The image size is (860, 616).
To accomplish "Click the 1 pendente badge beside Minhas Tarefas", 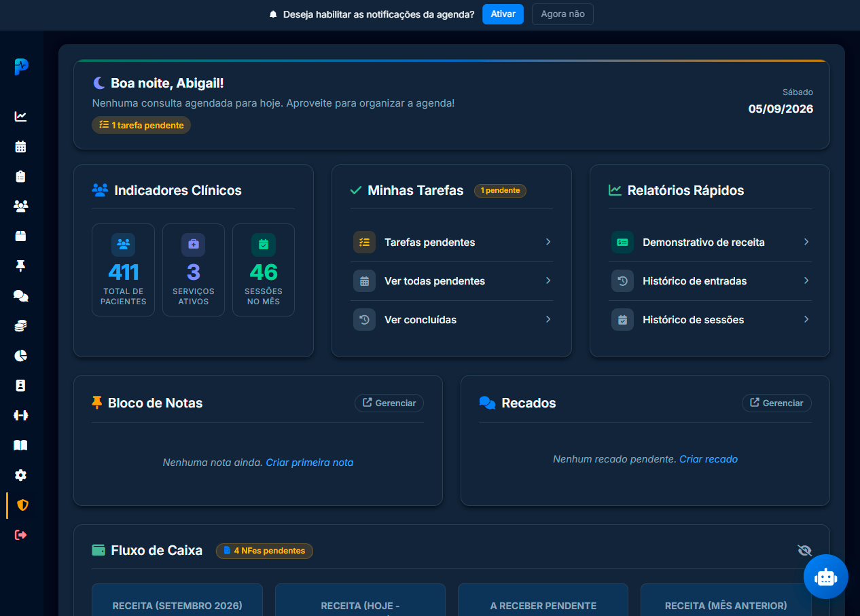I will point(500,191).
